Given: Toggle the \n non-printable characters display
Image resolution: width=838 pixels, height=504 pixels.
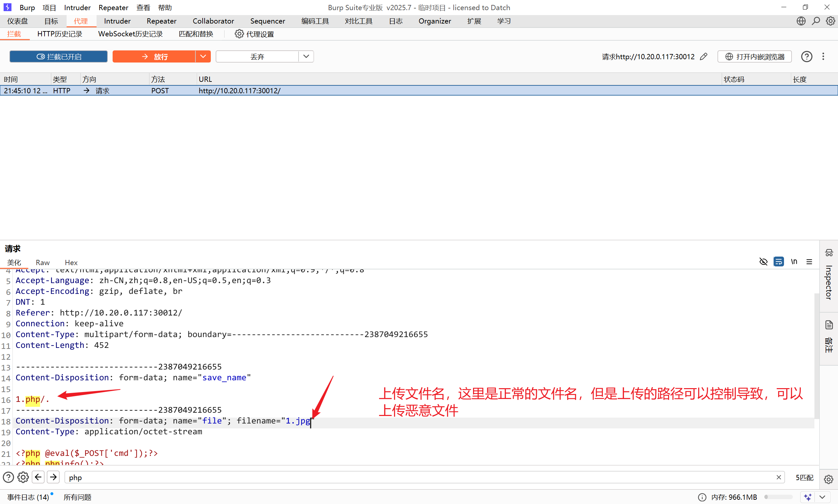Looking at the screenshot, I should [x=794, y=261].
